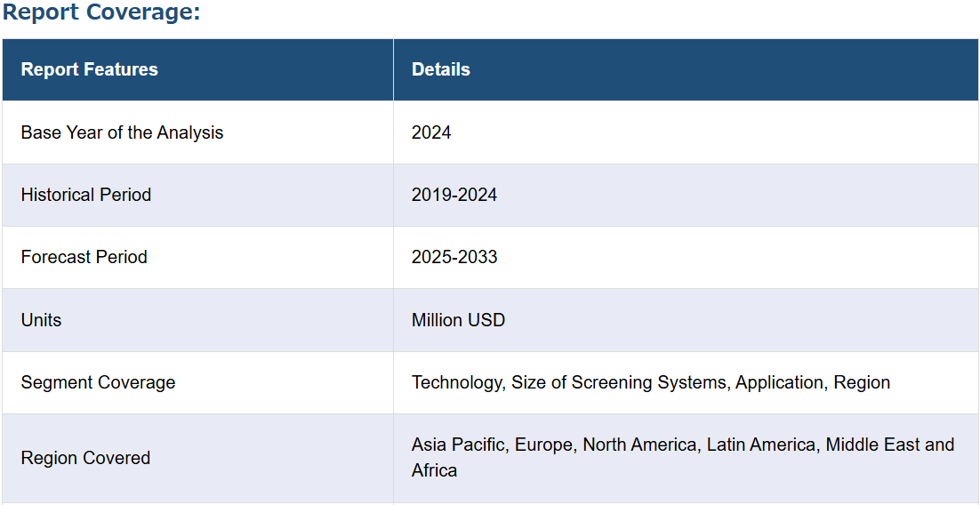The image size is (980, 505).
Task: Click Size of Screening Systems text
Action: pyautogui.click(x=621, y=382)
